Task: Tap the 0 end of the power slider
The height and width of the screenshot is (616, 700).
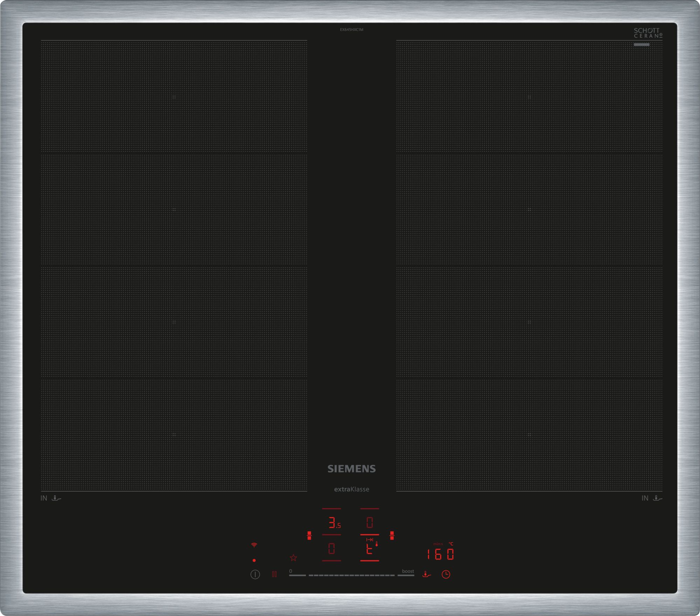Action: click(297, 573)
